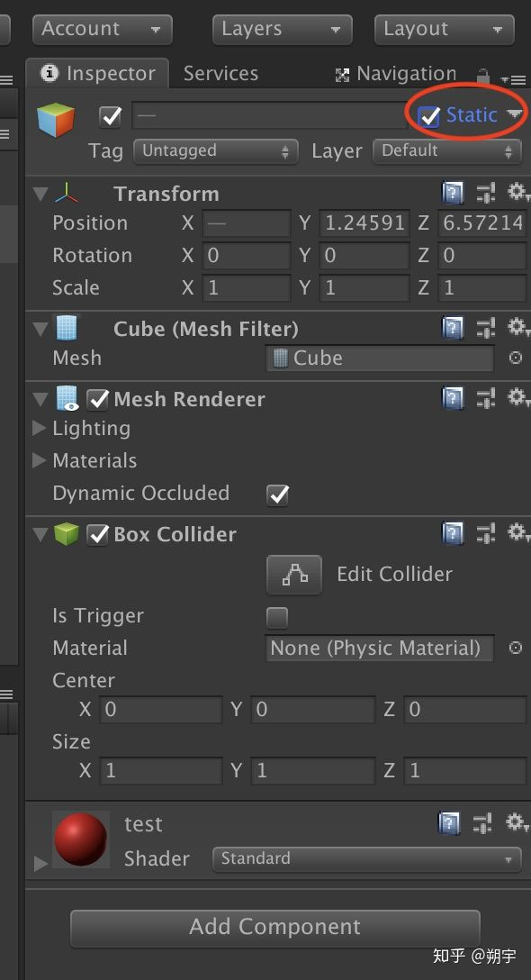Open the Transform settings gear menu
This screenshot has height=980, width=531.
517,193
